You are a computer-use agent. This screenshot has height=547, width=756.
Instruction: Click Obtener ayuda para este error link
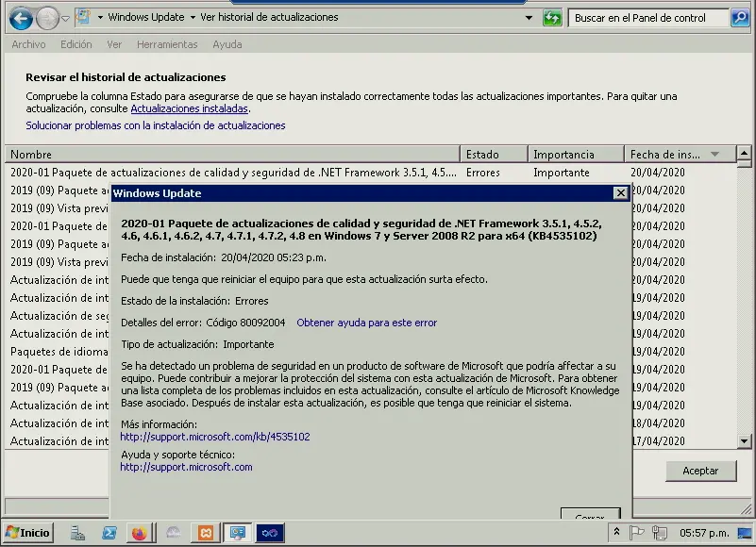pos(366,323)
